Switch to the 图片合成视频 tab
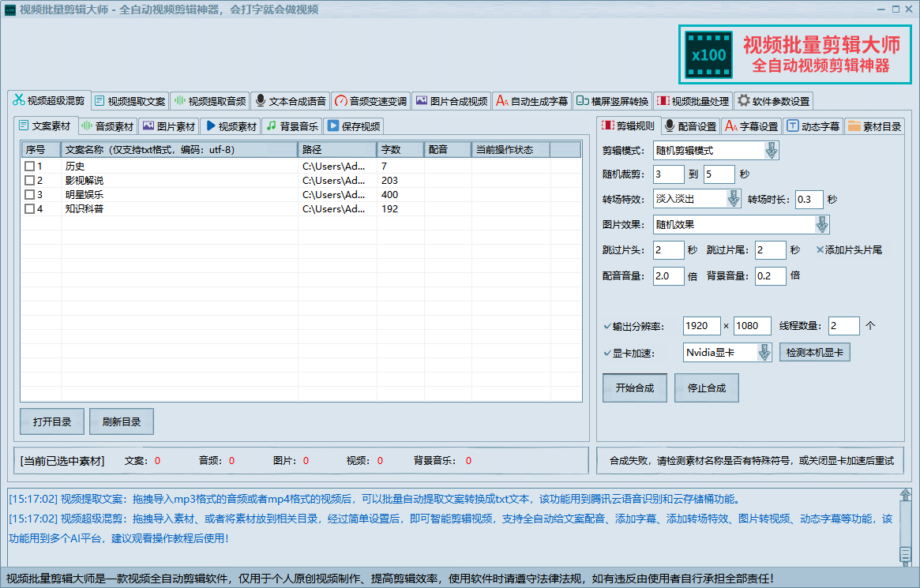Viewport: 920px width, 588px height. pos(451,101)
